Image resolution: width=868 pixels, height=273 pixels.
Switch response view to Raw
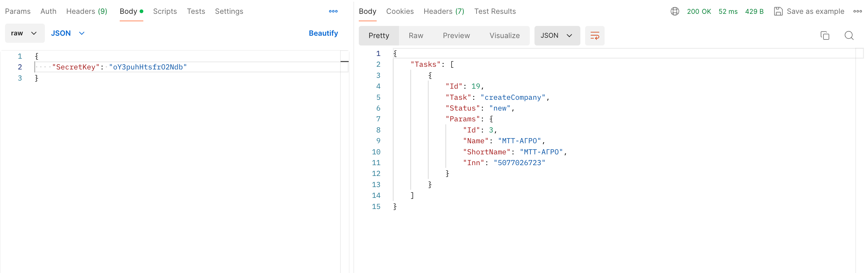coord(416,36)
